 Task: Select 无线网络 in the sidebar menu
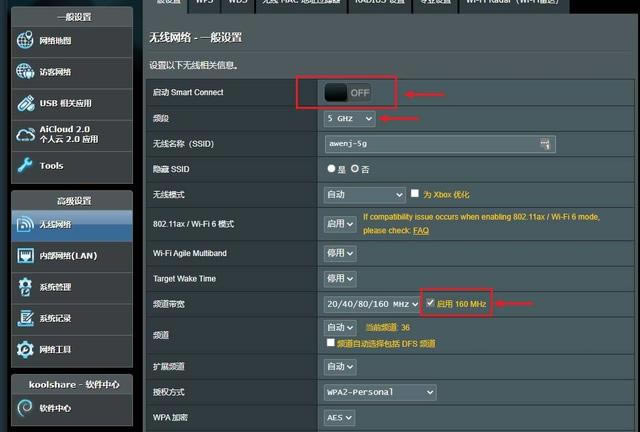(70, 226)
